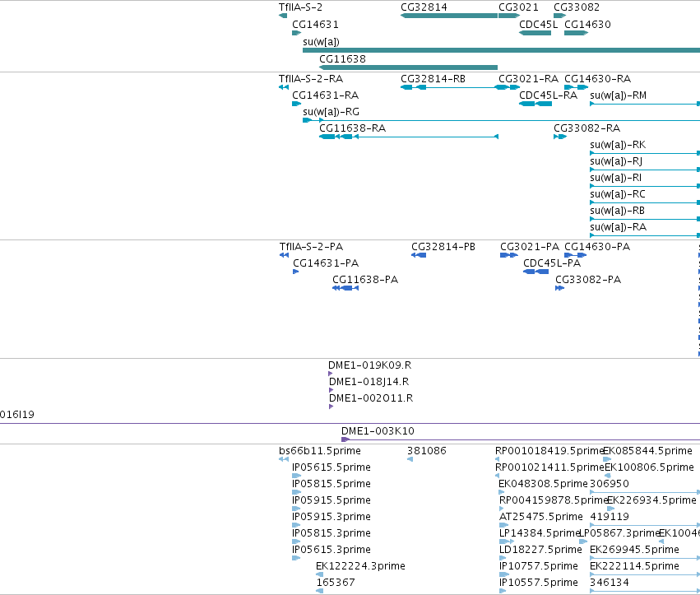Screen dimensions: 700x595
Task: Click the EK085844.5prime EST label
Action: point(648,451)
